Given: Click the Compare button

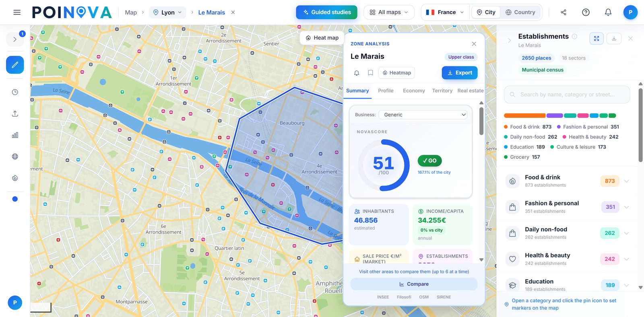Looking at the screenshot, I should tap(414, 284).
